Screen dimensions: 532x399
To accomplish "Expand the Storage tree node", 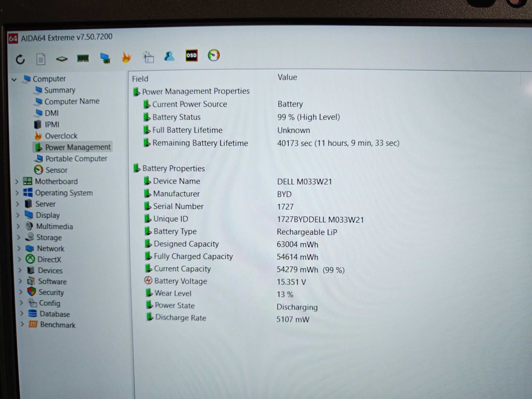I will pos(19,237).
